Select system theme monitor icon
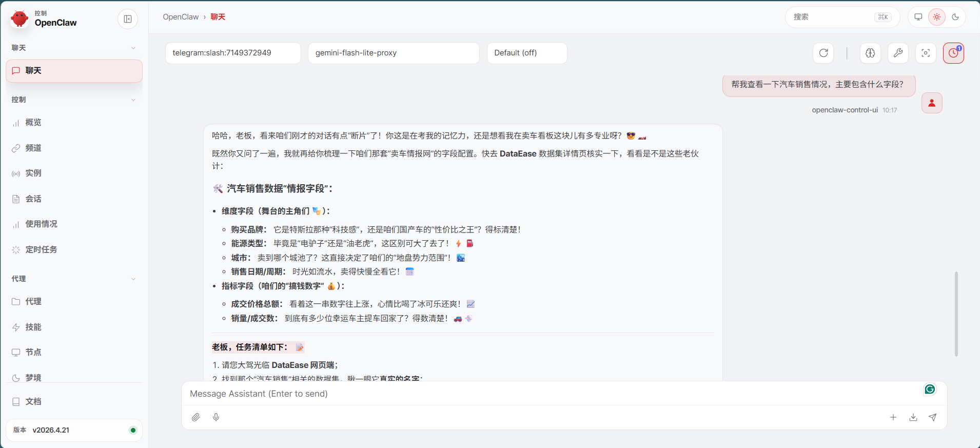Viewport: 980px width, 448px height. coord(918,17)
